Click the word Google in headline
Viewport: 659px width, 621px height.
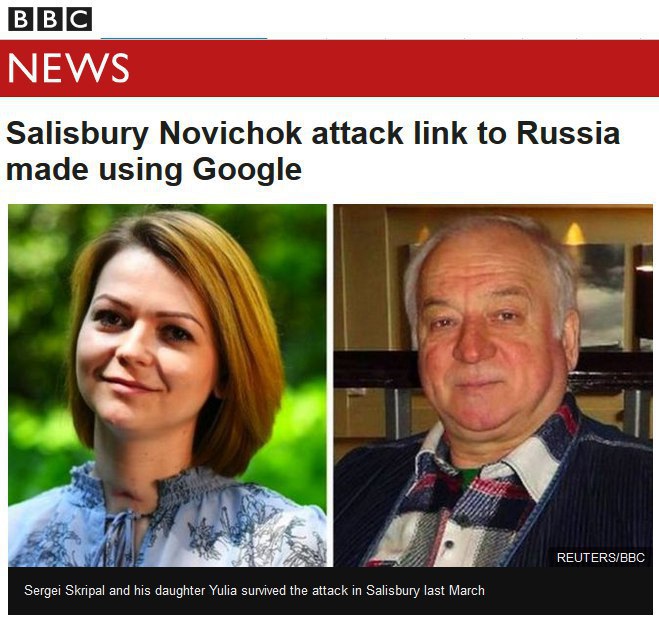coord(247,171)
